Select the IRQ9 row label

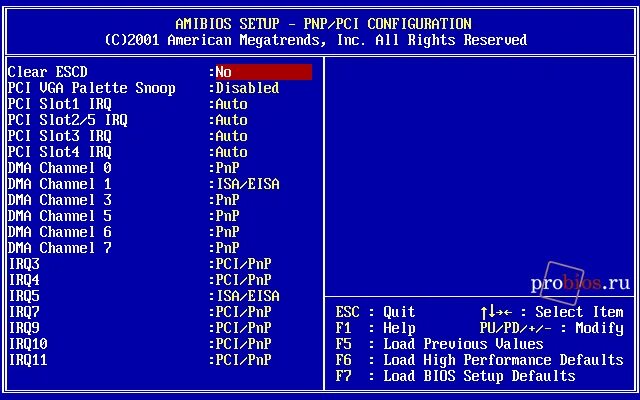tap(24, 328)
